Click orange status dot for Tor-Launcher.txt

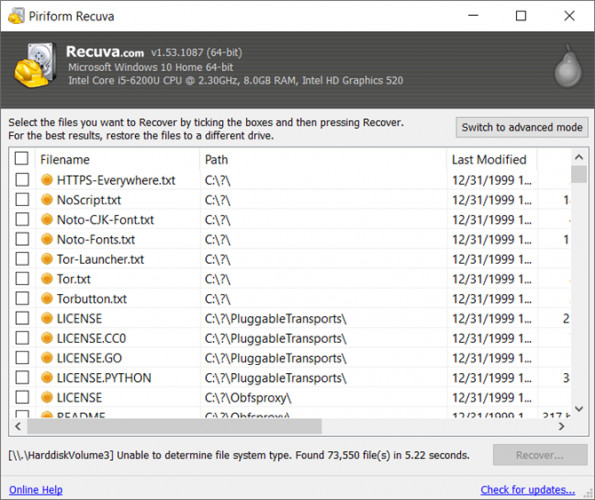[x=47, y=259]
